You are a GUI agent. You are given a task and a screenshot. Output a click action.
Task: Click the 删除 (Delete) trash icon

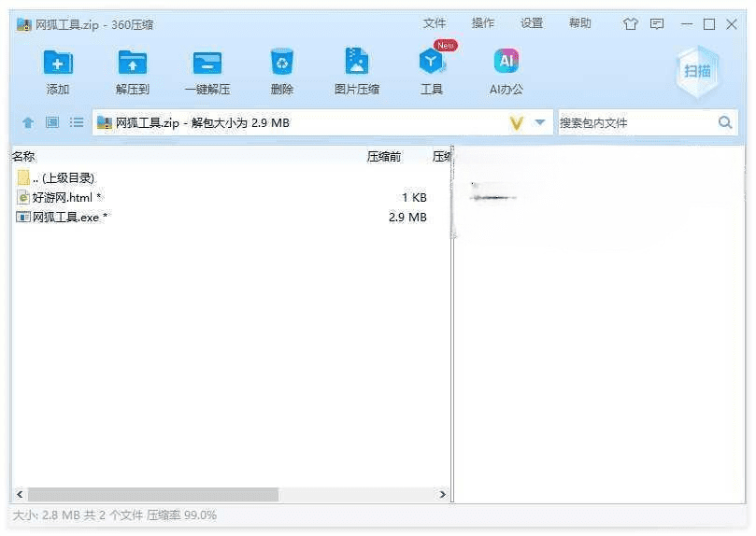click(x=281, y=63)
